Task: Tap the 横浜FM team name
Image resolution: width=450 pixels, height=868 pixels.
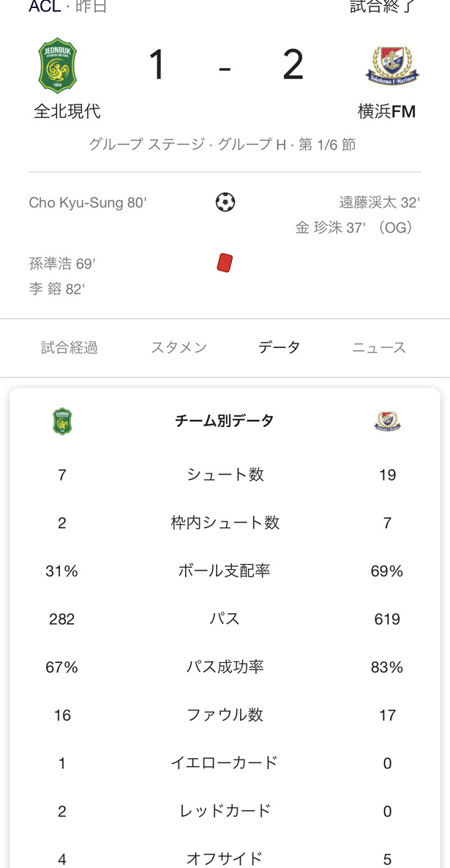Action: 387,112
